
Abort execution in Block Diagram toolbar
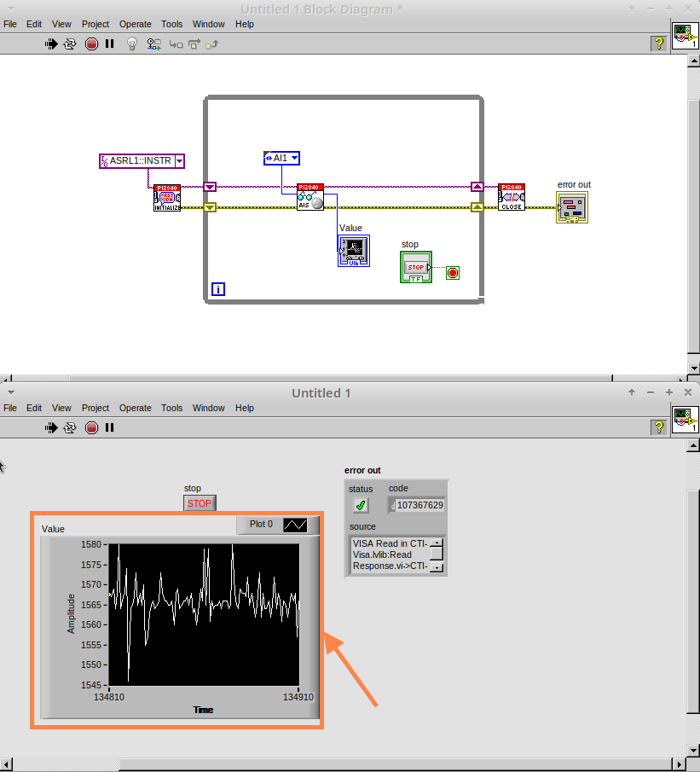click(91, 44)
